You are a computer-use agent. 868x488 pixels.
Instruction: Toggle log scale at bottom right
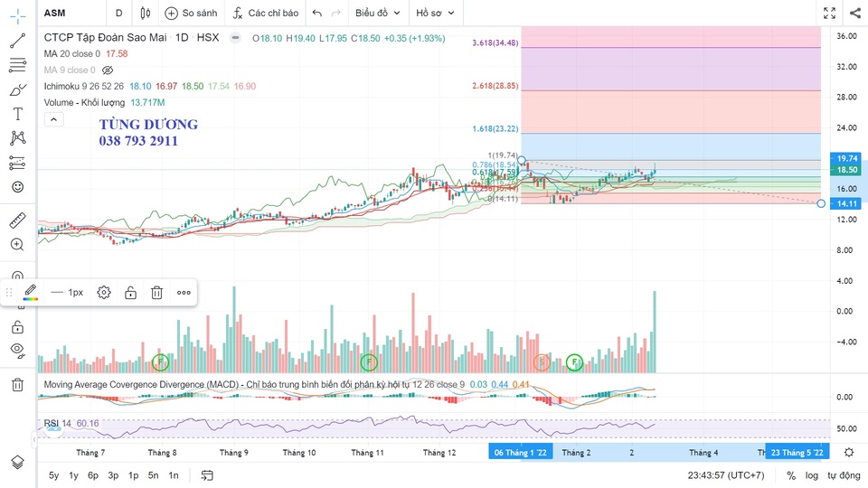tap(812, 475)
